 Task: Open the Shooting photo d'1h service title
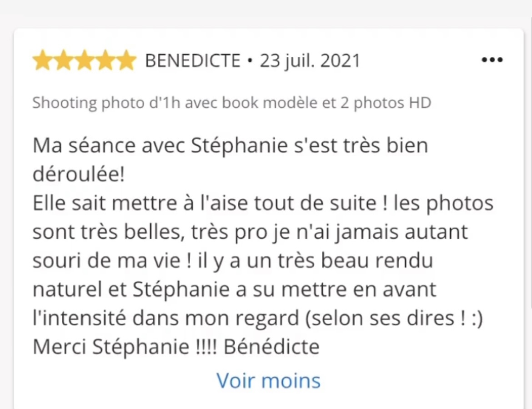tap(232, 102)
